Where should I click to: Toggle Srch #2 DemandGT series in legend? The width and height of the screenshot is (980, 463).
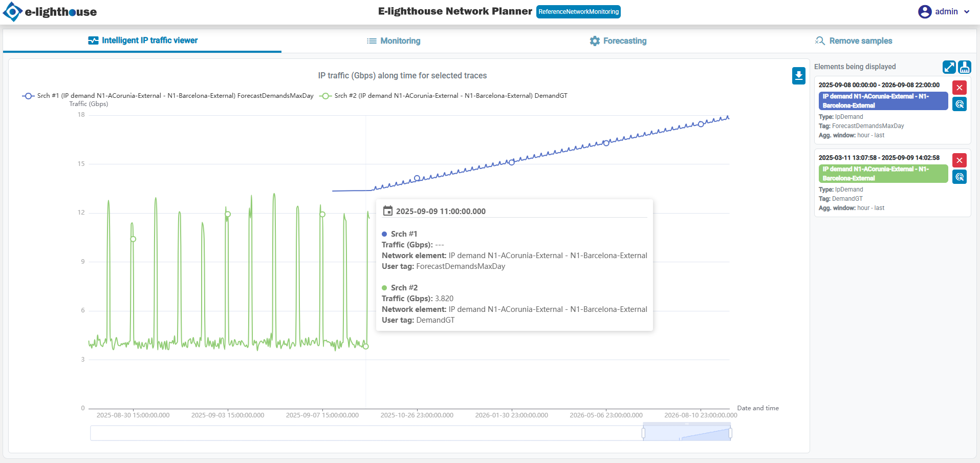coord(443,96)
